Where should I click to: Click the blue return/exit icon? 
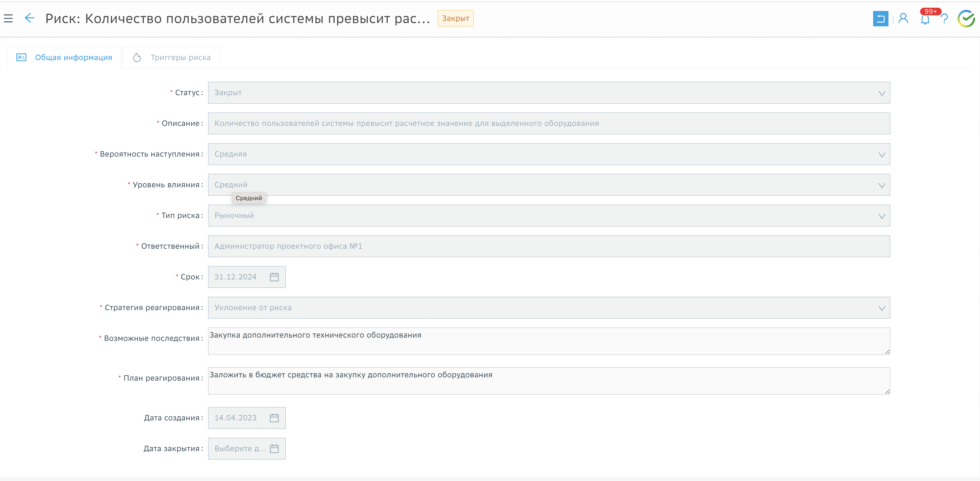881,18
